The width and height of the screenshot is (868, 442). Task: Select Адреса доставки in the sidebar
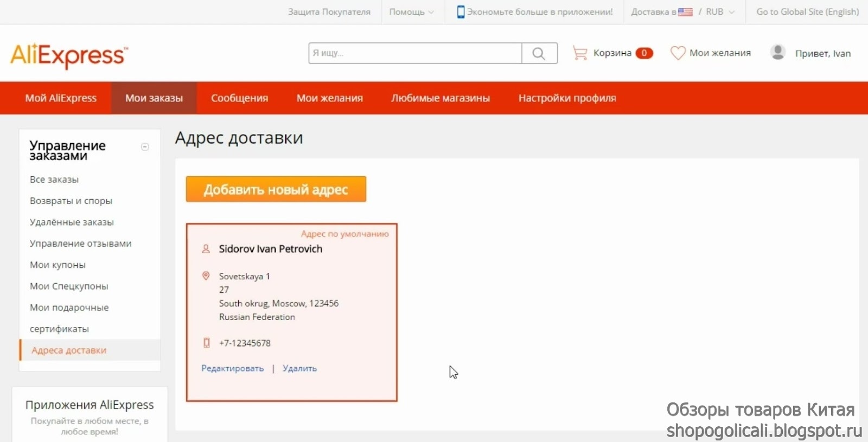[69, 350]
